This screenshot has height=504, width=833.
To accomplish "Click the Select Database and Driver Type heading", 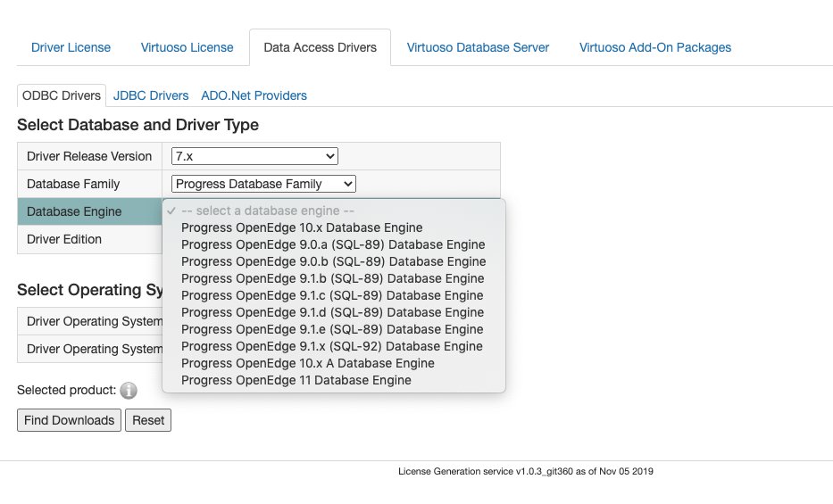I will (x=138, y=125).
